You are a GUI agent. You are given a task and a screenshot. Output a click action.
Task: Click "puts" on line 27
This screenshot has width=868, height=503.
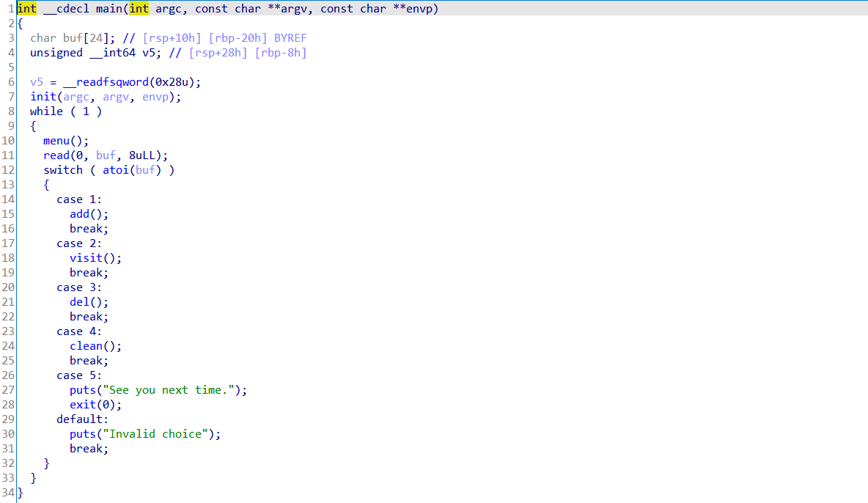[83, 390]
